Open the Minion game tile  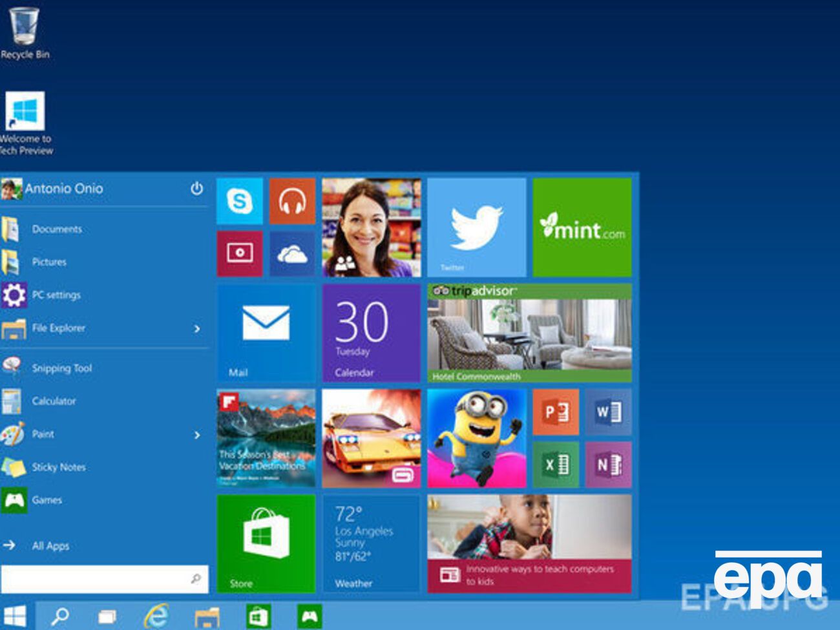click(477, 438)
